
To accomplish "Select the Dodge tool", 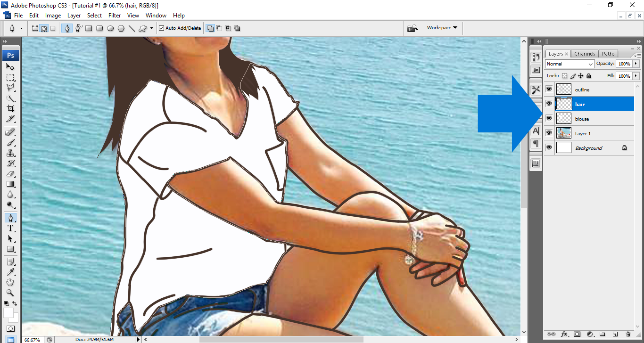I will [x=10, y=204].
